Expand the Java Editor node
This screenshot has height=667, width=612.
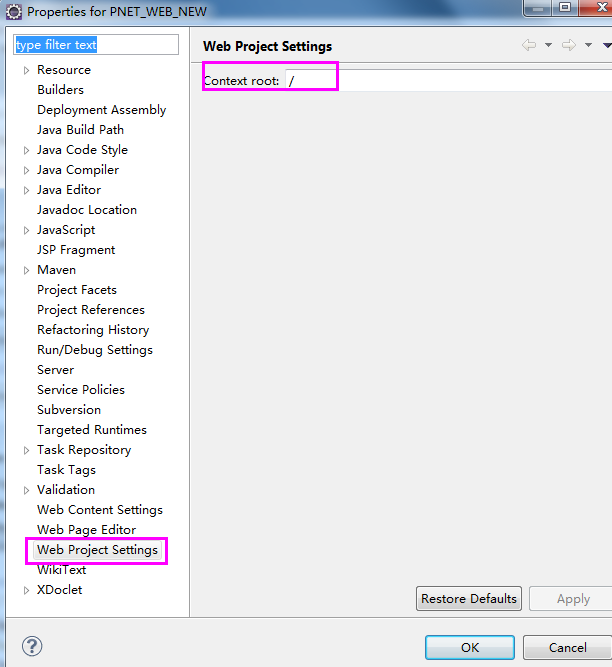(x=26, y=190)
